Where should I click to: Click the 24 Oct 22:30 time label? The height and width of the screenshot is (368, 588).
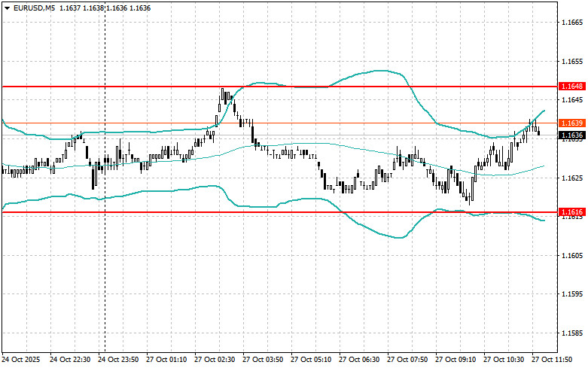pos(70,360)
